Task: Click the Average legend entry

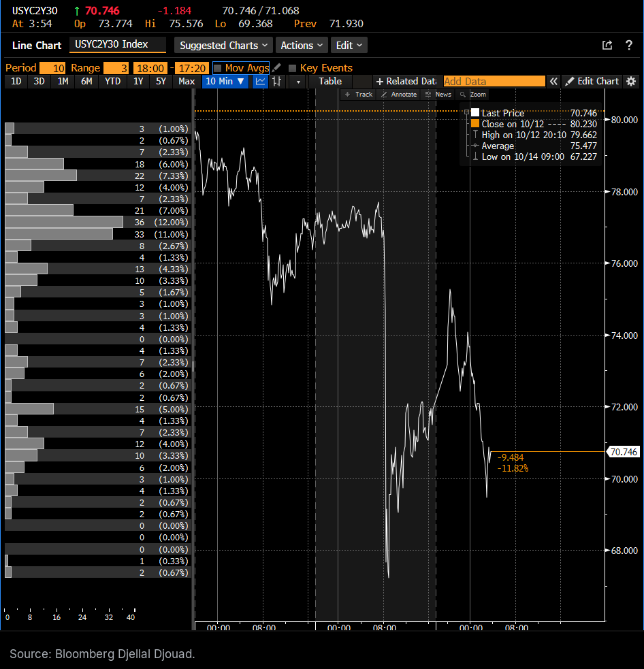Action: click(x=534, y=146)
